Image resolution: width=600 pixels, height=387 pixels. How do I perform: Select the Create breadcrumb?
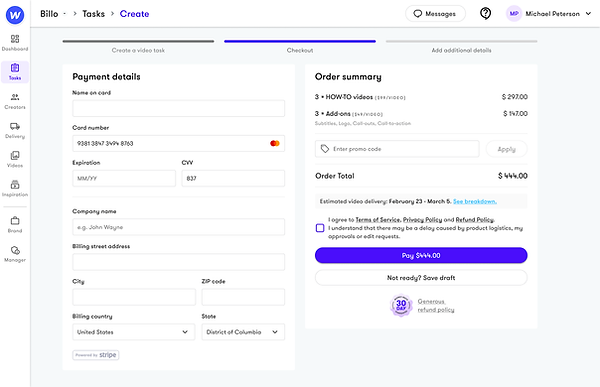tap(134, 14)
